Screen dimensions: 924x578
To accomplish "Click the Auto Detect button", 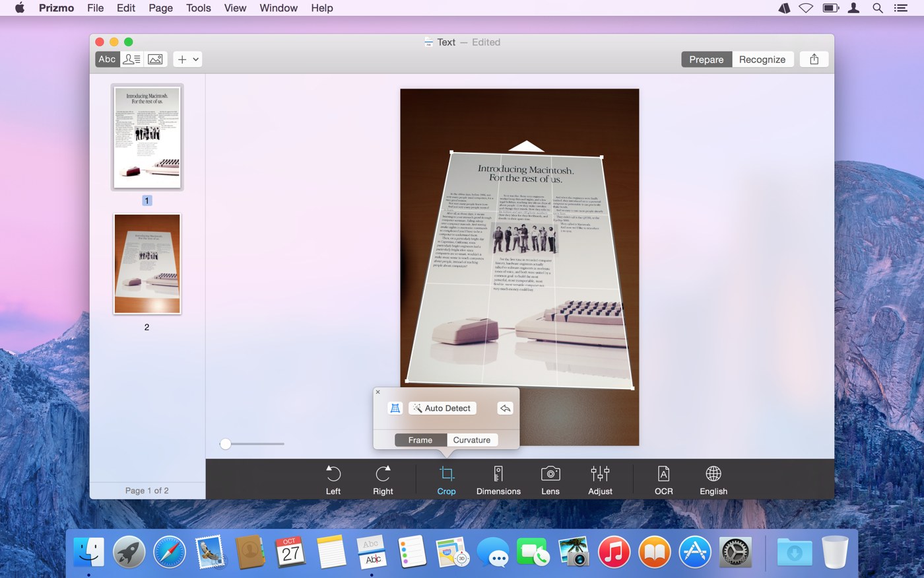I will [442, 408].
